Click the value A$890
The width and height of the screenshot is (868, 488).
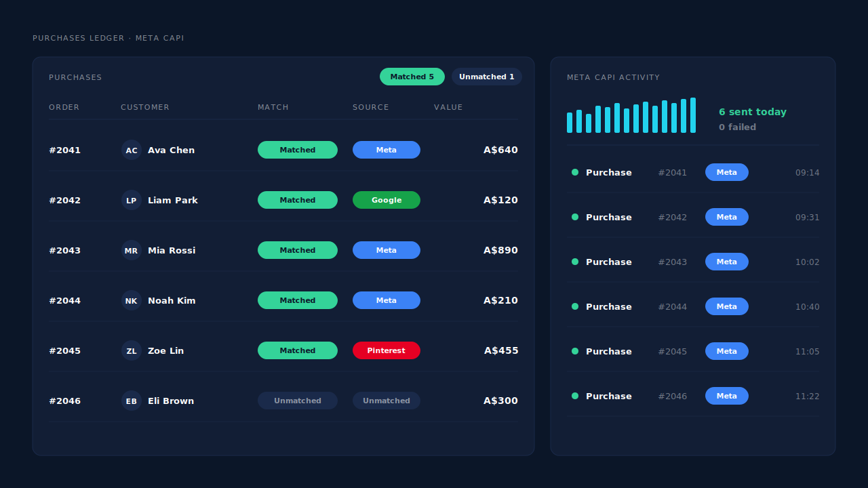coord(500,250)
